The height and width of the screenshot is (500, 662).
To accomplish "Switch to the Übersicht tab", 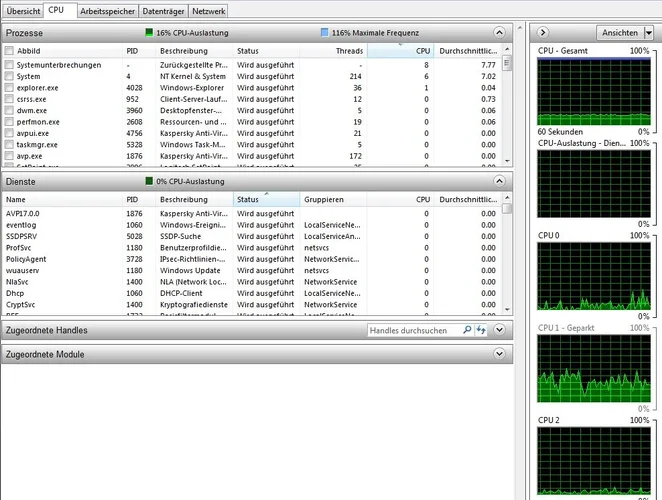I will click(x=23, y=11).
